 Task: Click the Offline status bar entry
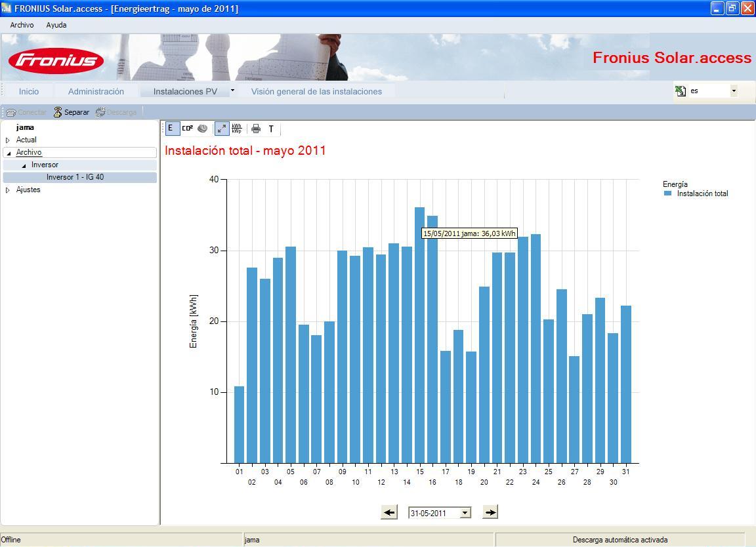[x=11, y=540]
